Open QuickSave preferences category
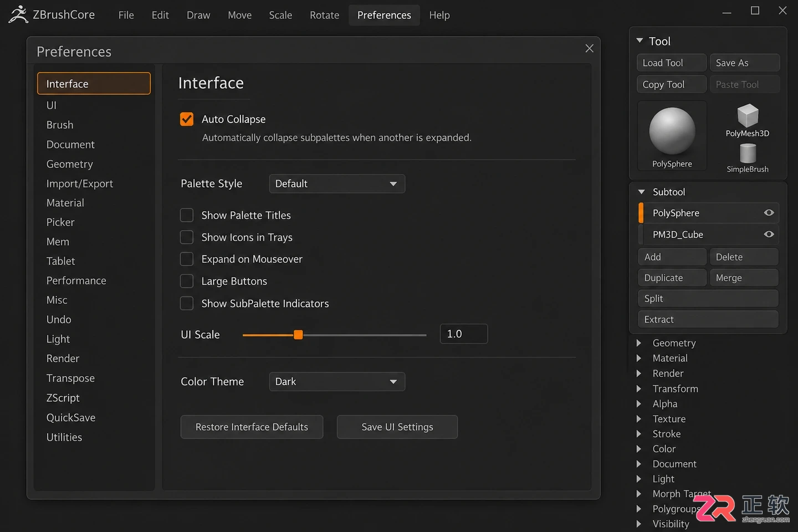 coord(71,417)
